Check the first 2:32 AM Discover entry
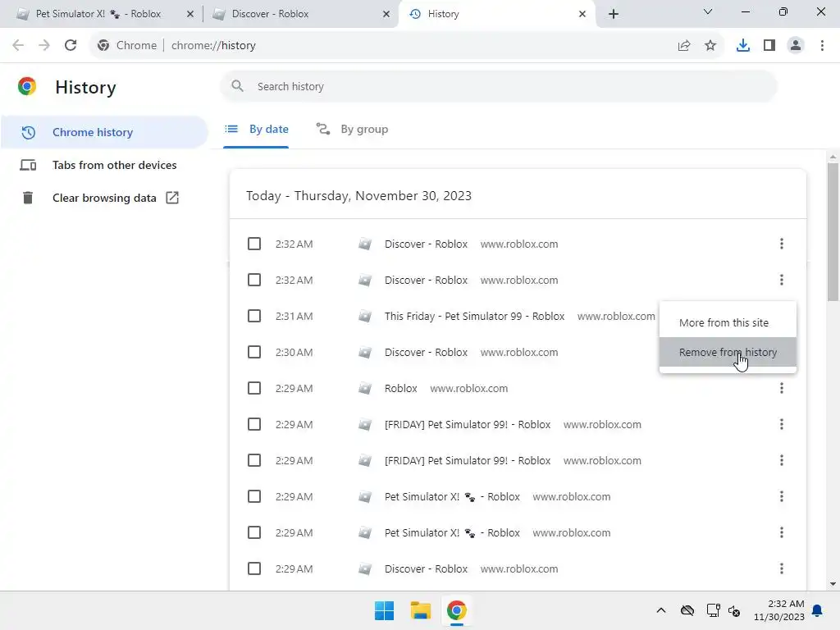 (254, 244)
